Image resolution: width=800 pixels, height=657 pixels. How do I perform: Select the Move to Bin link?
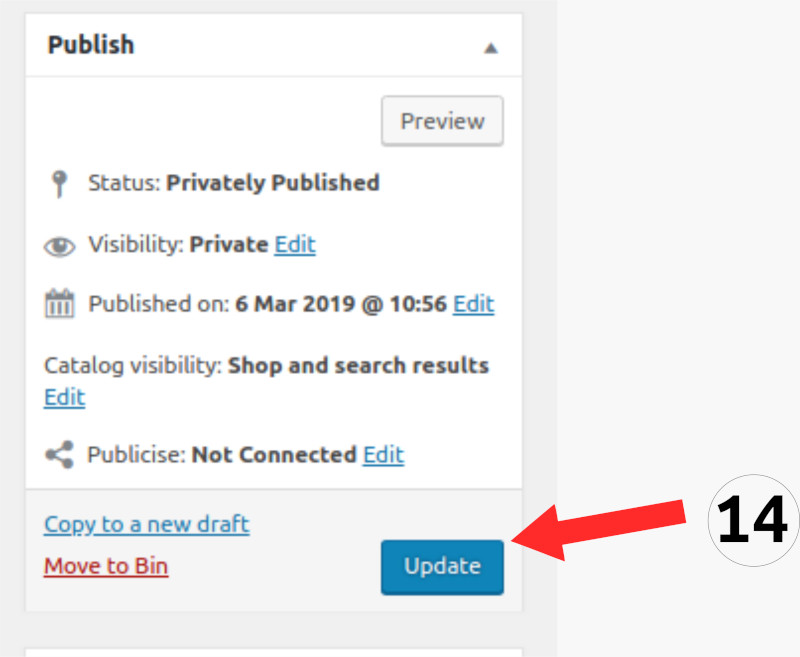106,566
